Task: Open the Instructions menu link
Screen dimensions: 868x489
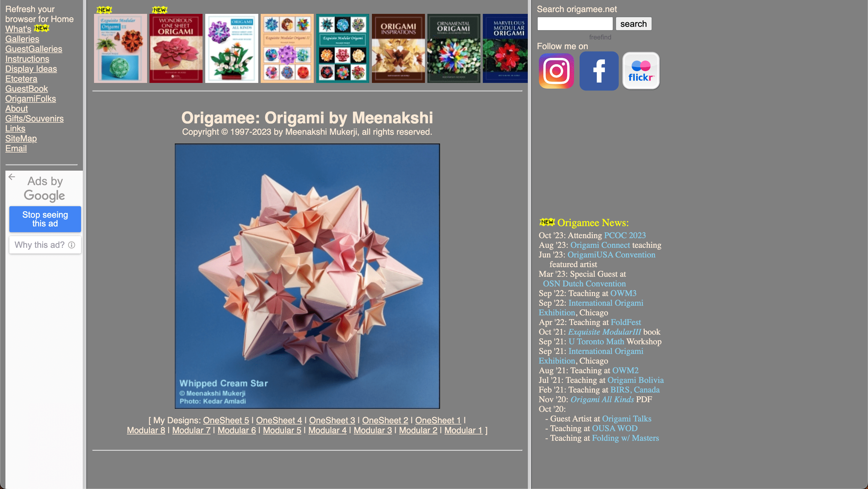Action: (x=27, y=59)
